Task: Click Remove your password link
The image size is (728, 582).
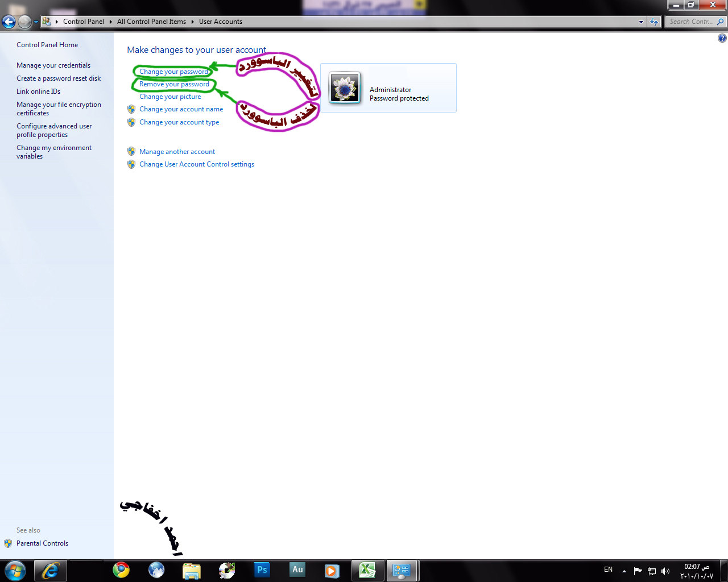Action: click(x=174, y=84)
